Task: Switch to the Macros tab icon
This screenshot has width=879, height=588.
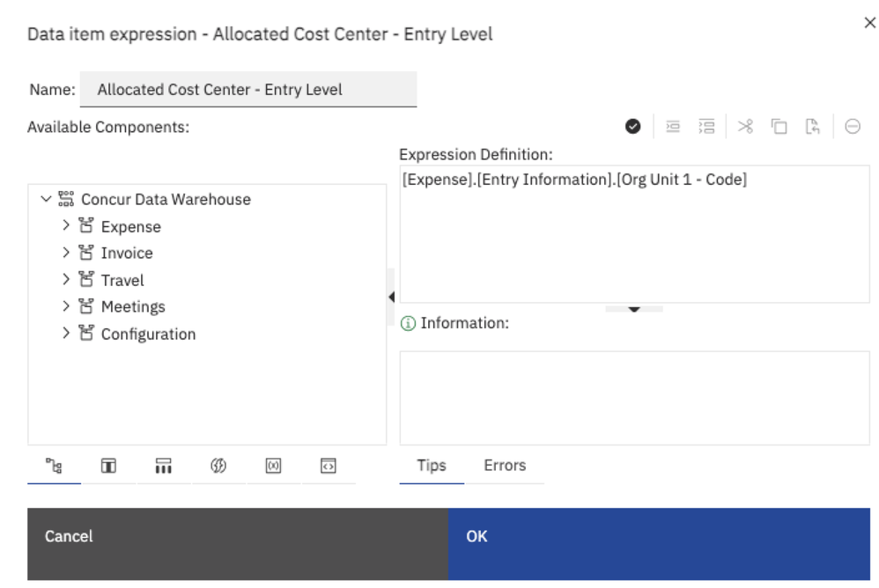Action: 328,466
